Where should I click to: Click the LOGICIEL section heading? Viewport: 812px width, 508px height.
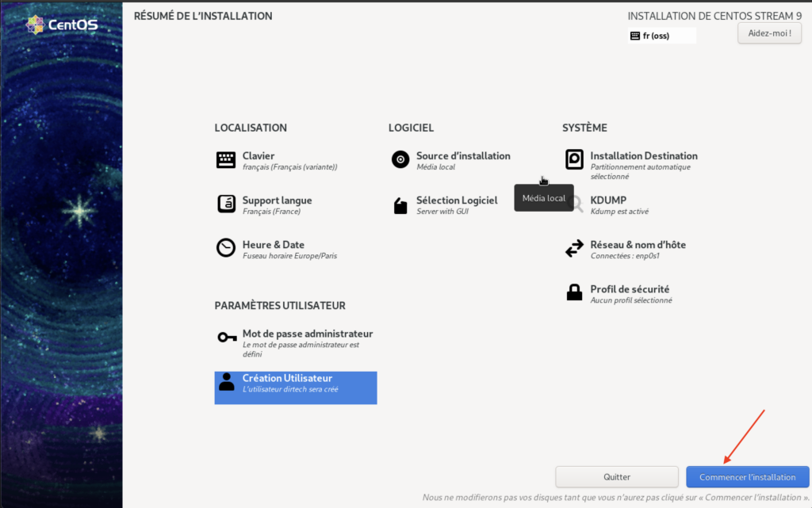[x=412, y=128]
